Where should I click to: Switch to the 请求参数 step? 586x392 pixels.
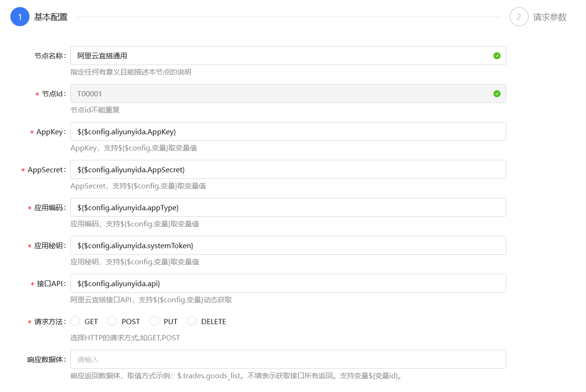(549, 17)
